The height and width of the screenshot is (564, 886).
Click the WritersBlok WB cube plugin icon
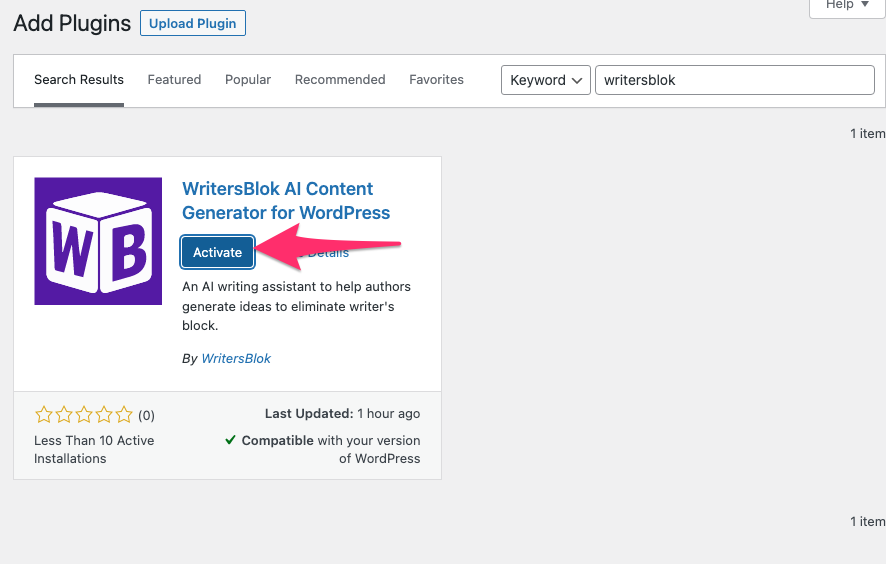coord(98,241)
